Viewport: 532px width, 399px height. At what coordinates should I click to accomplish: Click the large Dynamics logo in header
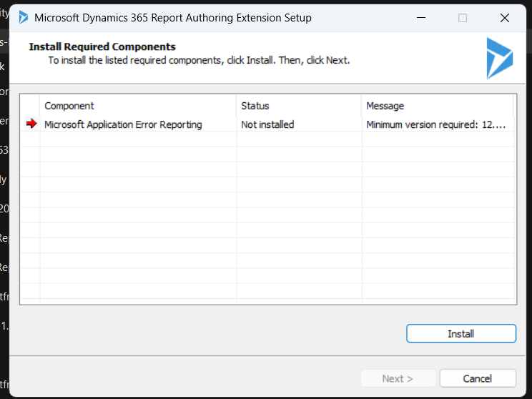coord(499,58)
